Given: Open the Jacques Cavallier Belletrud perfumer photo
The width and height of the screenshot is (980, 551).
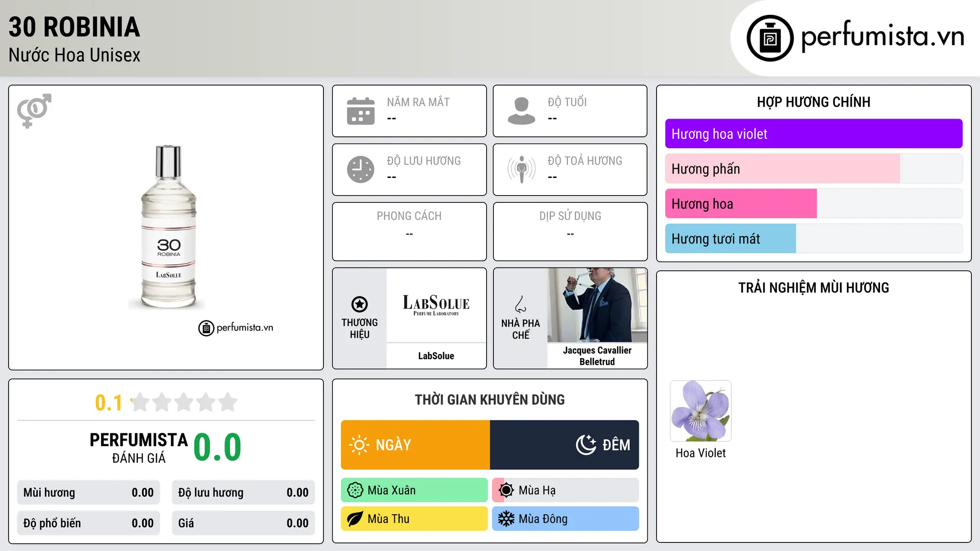Looking at the screenshot, I should click(597, 305).
